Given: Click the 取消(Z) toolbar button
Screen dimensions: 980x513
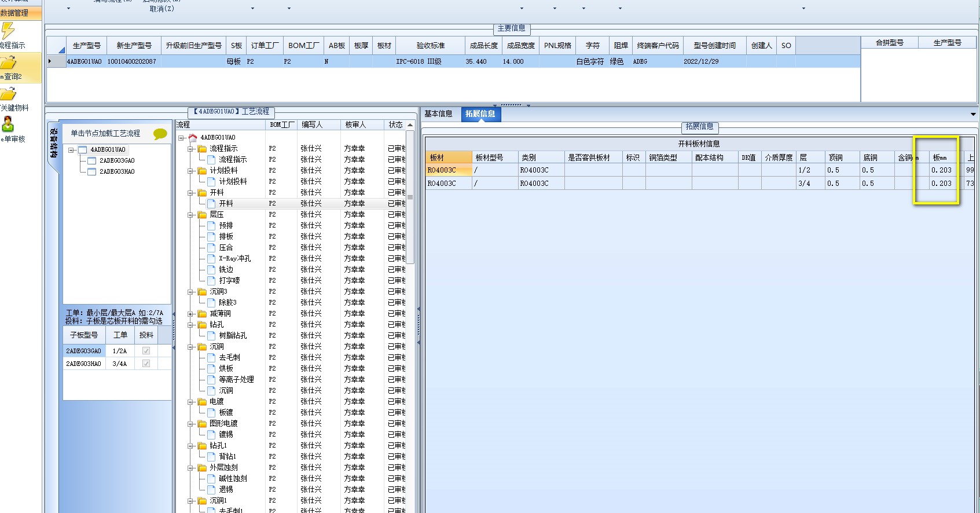Looking at the screenshot, I should pyautogui.click(x=162, y=9).
